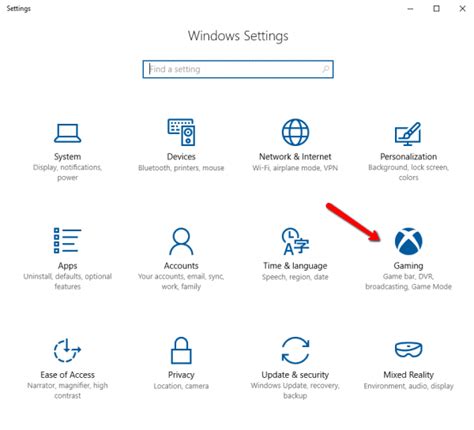Open the Personalization paintbrush icon
The image size is (474, 430).
tap(408, 134)
